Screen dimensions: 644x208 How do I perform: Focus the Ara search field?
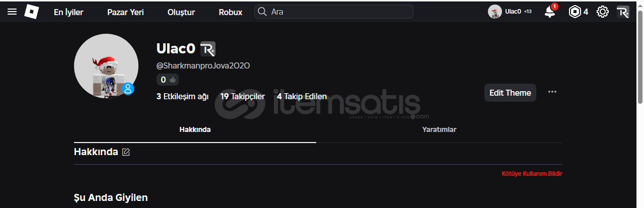[x=334, y=12]
